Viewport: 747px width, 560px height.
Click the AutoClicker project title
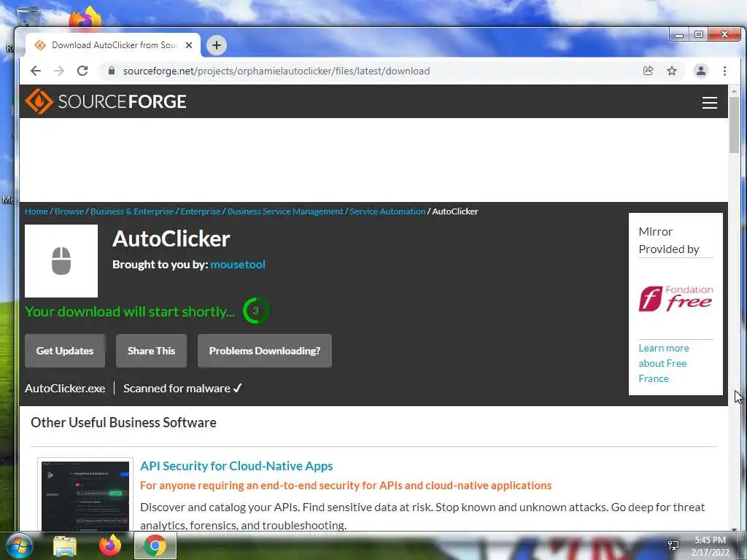point(171,238)
